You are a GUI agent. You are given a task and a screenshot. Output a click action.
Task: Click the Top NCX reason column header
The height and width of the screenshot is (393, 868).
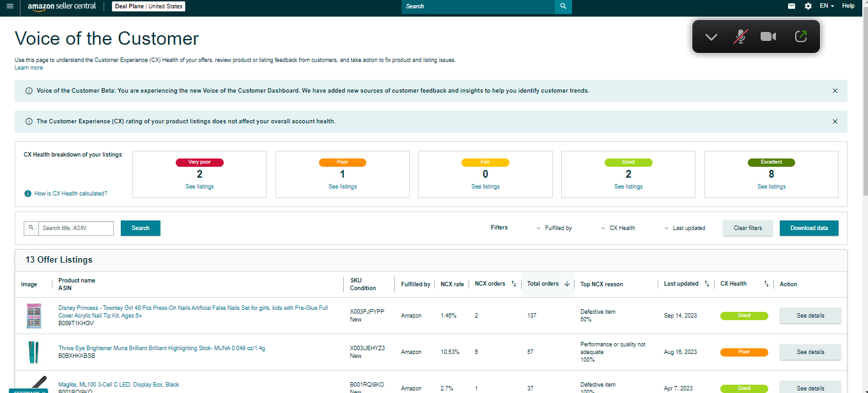601,284
